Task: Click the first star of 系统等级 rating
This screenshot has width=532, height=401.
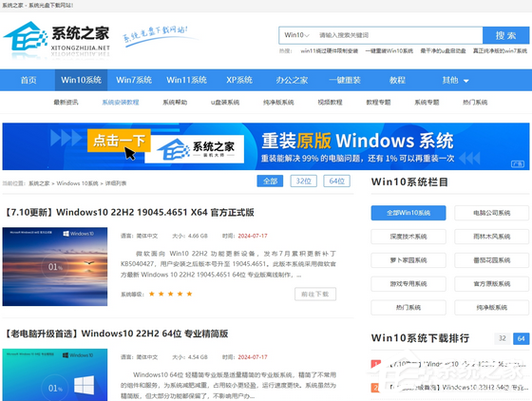Action: (x=152, y=294)
